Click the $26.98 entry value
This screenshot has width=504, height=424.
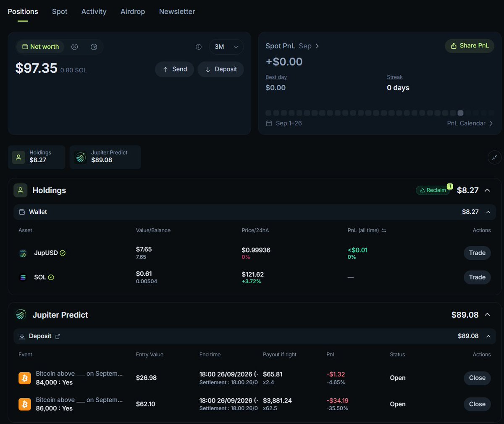click(x=146, y=378)
